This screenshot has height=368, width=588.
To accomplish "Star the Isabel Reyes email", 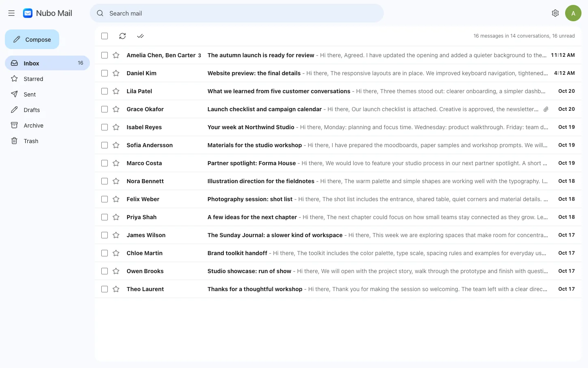I will pos(116,127).
